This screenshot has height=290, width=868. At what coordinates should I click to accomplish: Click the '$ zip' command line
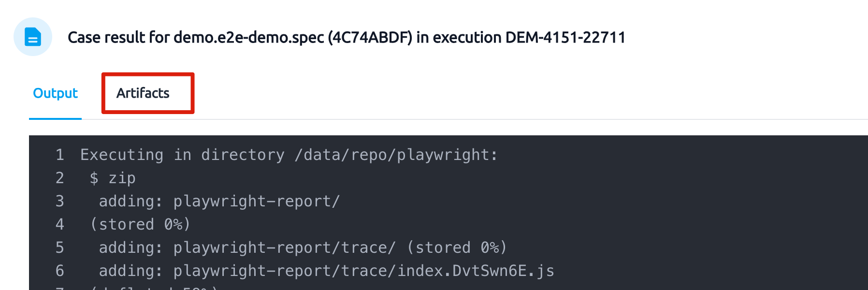coord(113,178)
